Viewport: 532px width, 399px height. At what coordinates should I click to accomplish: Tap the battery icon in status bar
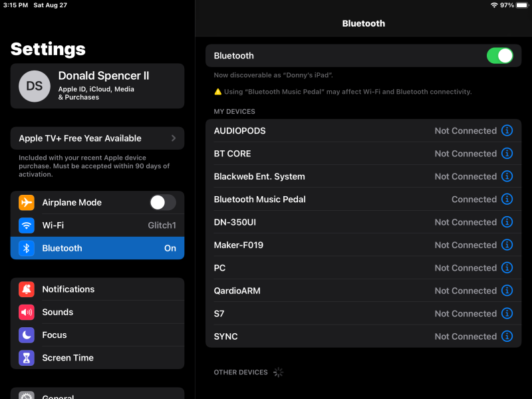tap(522, 5)
